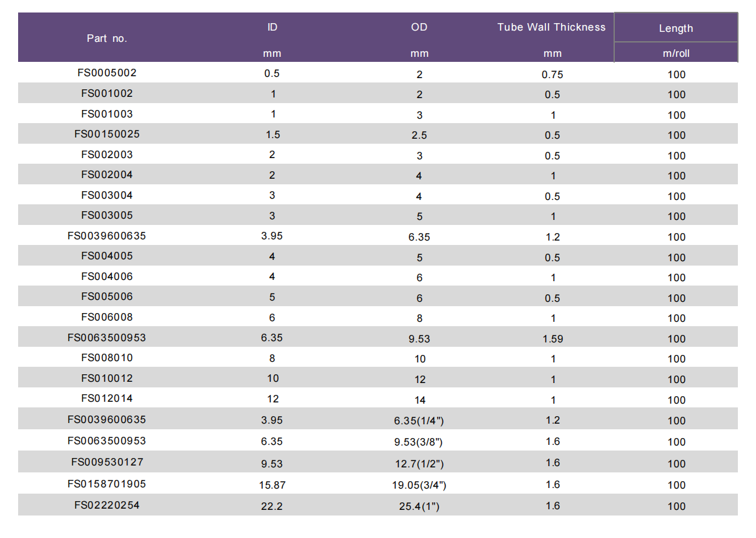Select part number FS009530127
Image resolution: width=756 pixels, height=538 pixels.
(107, 462)
